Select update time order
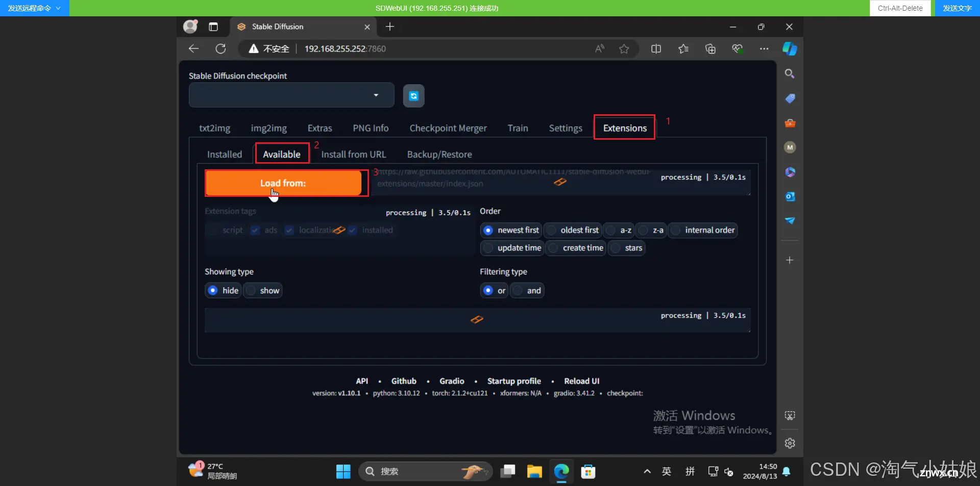Image resolution: width=980 pixels, height=486 pixels. coord(512,248)
